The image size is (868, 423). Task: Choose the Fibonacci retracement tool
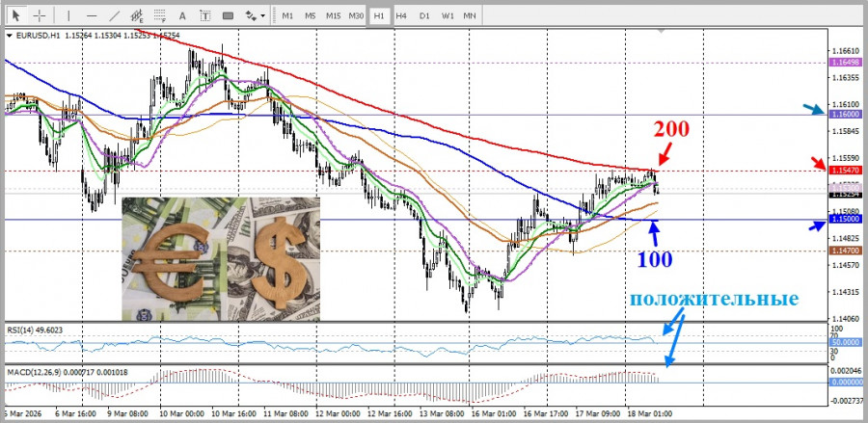[x=161, y=15]
